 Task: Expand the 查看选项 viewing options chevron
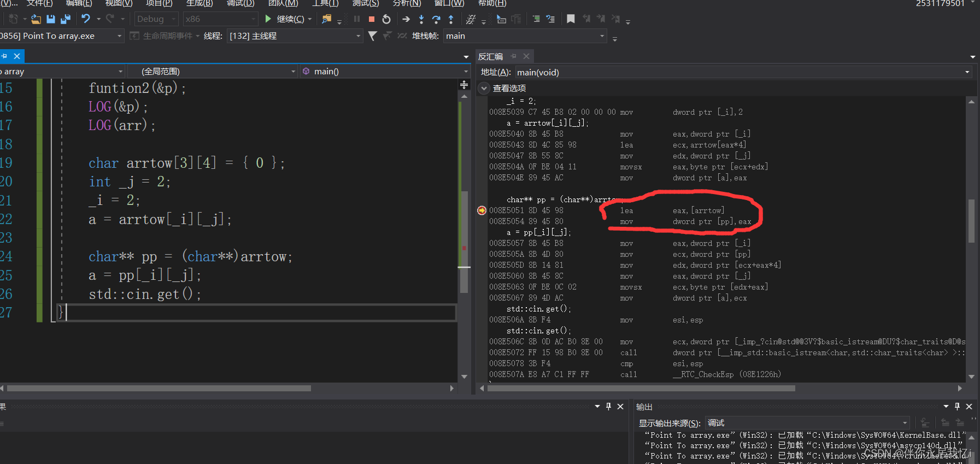click(484, 88)
